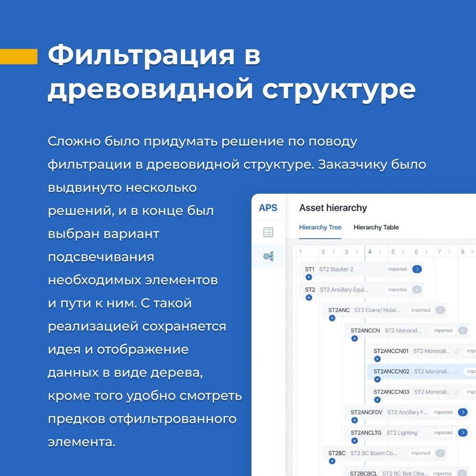The width and height of the screenshot is (476, 476).
Task: Click the imported badge on the ST2 row
Action: click(397, 290)
